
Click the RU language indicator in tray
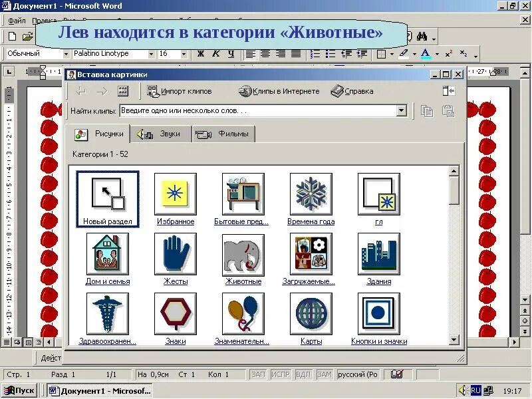[475, 390]
